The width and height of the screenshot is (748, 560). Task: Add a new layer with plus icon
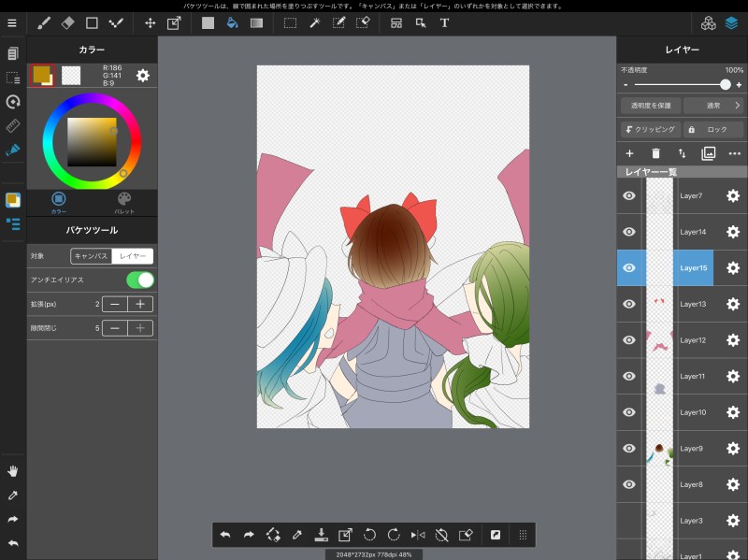pyautogui.click(x=629, y=153)
